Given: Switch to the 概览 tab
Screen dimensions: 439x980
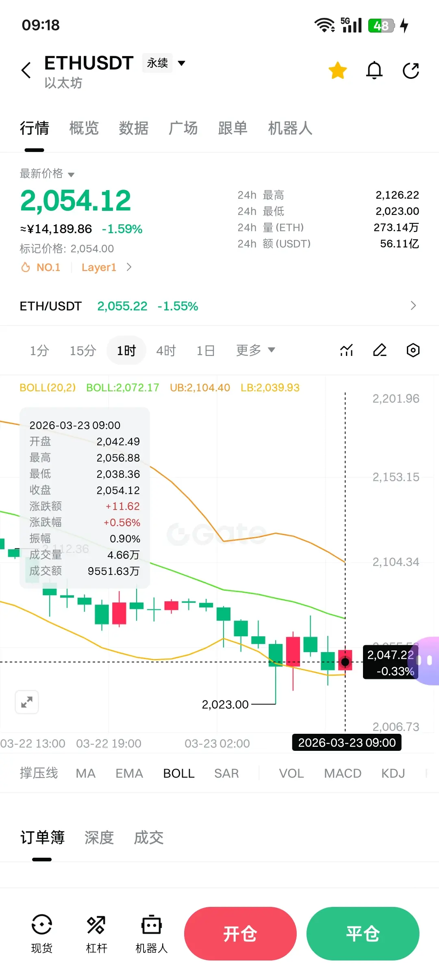Looking at the screenshot, I should (84, 128).
